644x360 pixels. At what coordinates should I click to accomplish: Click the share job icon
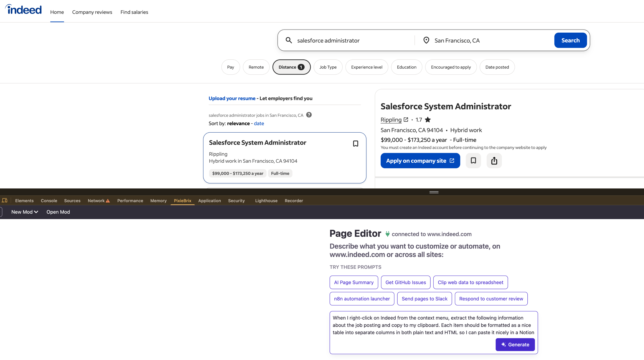(x=494, y=161)
